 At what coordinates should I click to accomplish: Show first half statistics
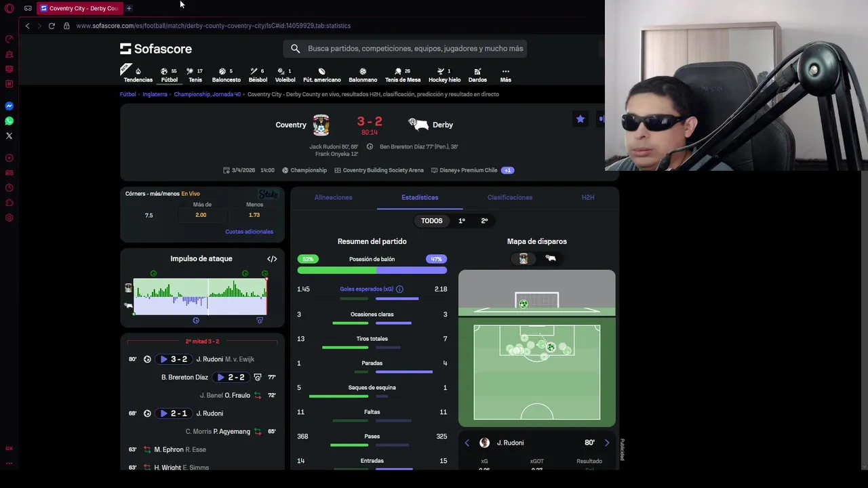[462, 221]
